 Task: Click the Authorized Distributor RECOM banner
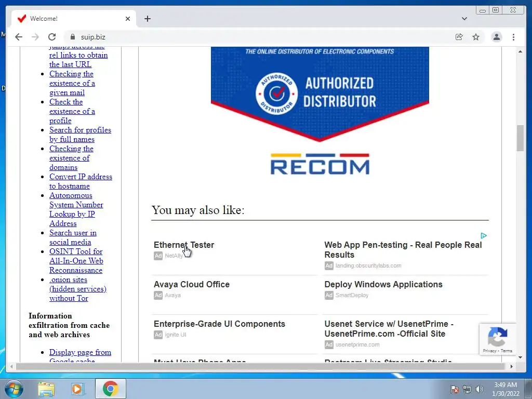[x=320, y=112]
